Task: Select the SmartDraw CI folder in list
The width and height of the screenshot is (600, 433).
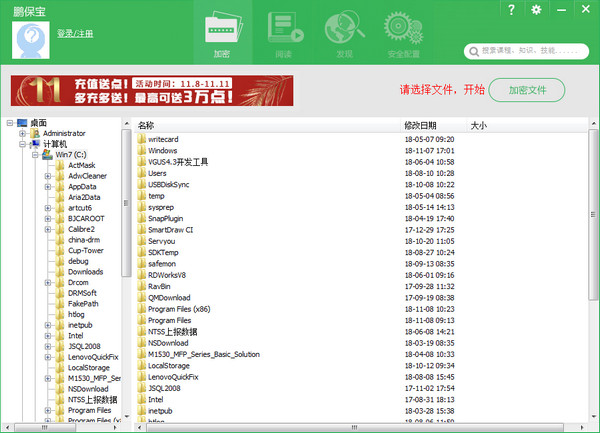Action: tap(170, 229)
